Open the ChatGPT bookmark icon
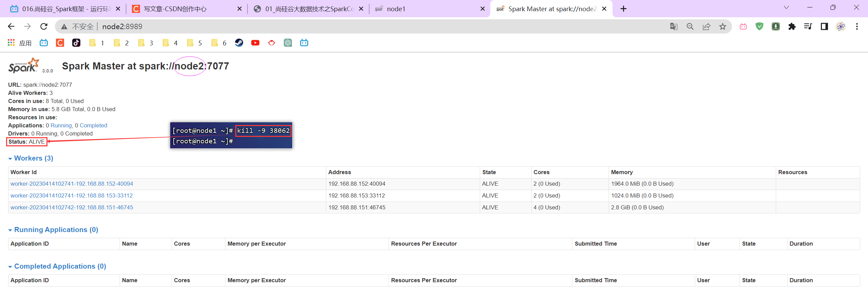Viewport: 868px width, 291px height. 288,43
